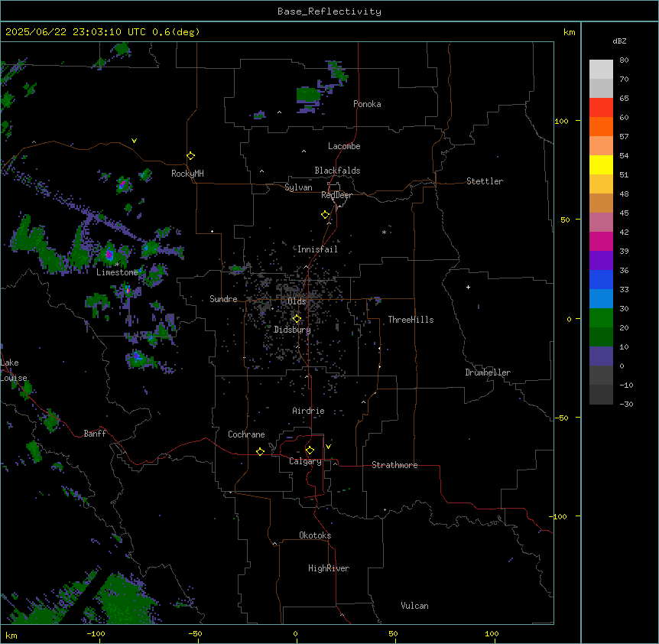Click the Vulcan label
This screenshot has height=644, width=659.
414,606
